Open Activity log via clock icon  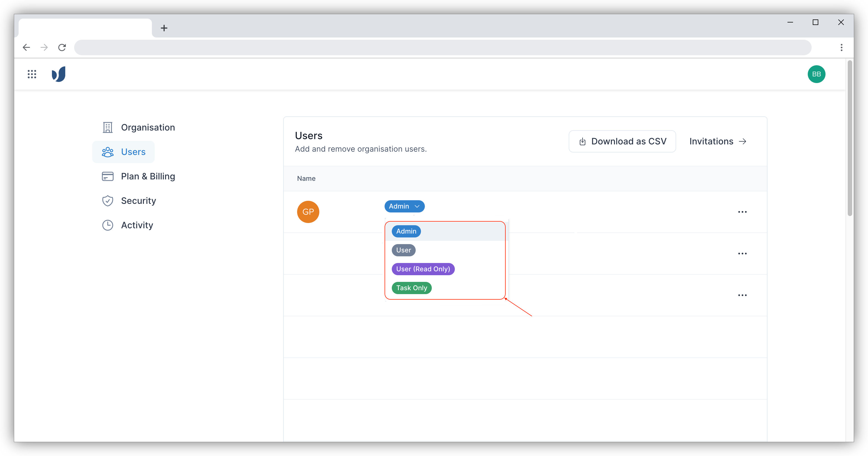(x=107, y=225)
